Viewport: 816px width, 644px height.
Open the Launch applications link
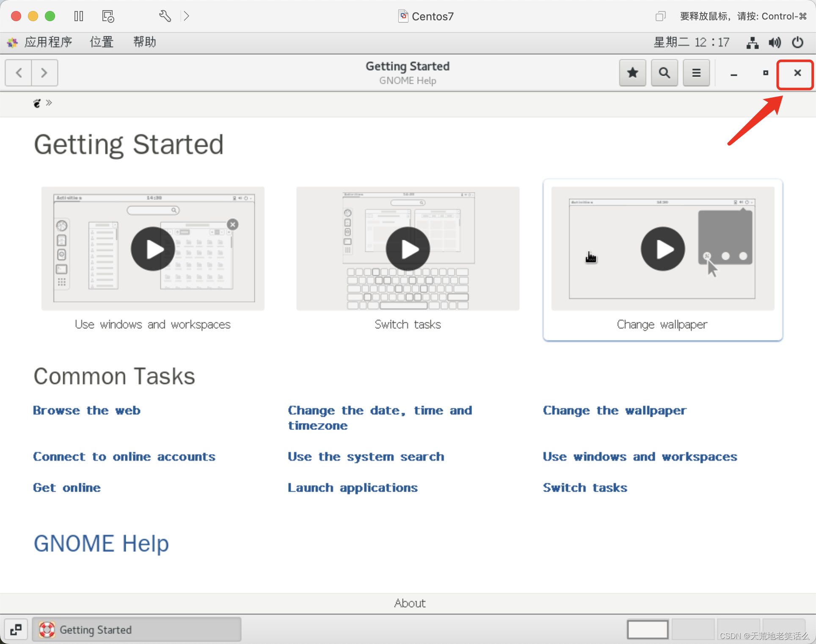coord(353,488)
